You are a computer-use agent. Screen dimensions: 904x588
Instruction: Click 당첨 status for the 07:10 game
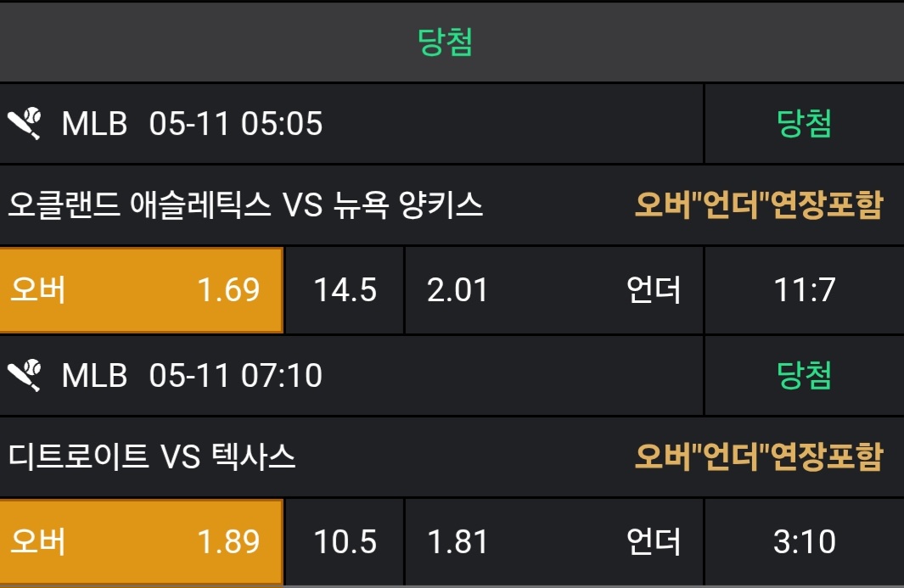(804, 374)
